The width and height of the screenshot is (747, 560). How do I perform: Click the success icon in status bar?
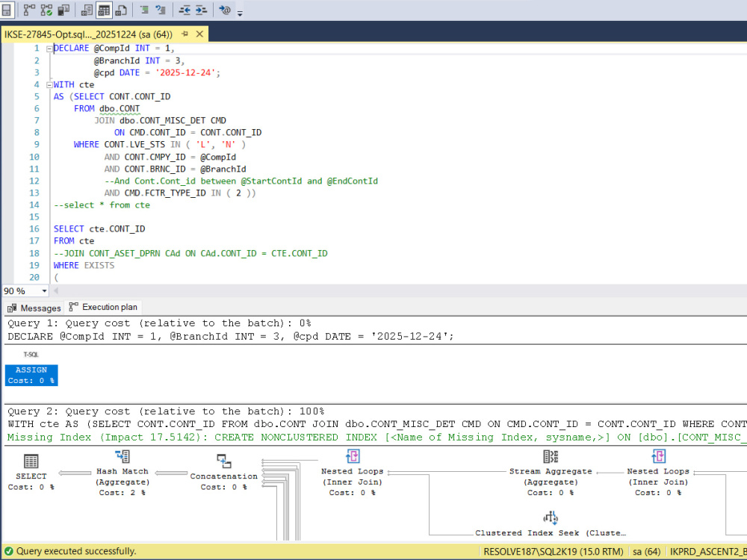point(8,552)
